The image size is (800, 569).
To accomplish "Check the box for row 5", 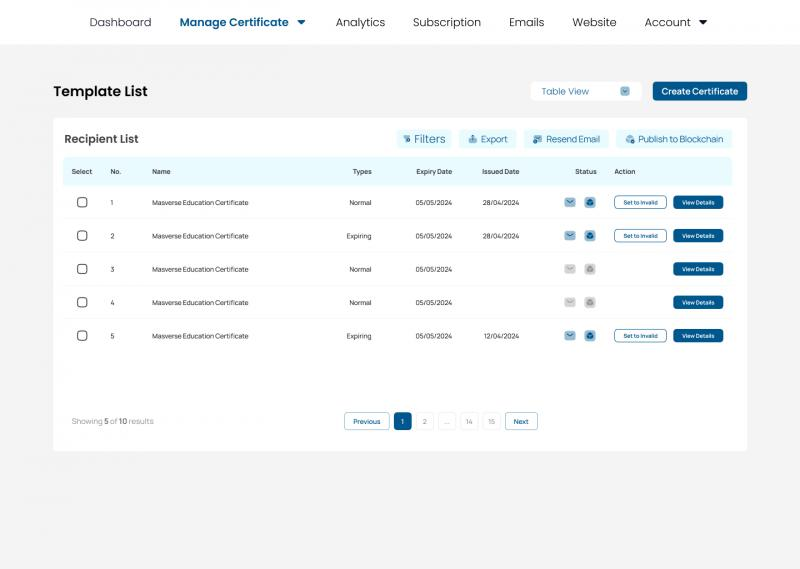I will (82, 336).
